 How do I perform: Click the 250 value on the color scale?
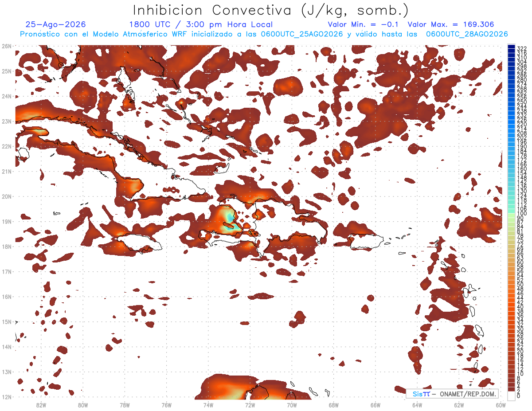(521, 102)
